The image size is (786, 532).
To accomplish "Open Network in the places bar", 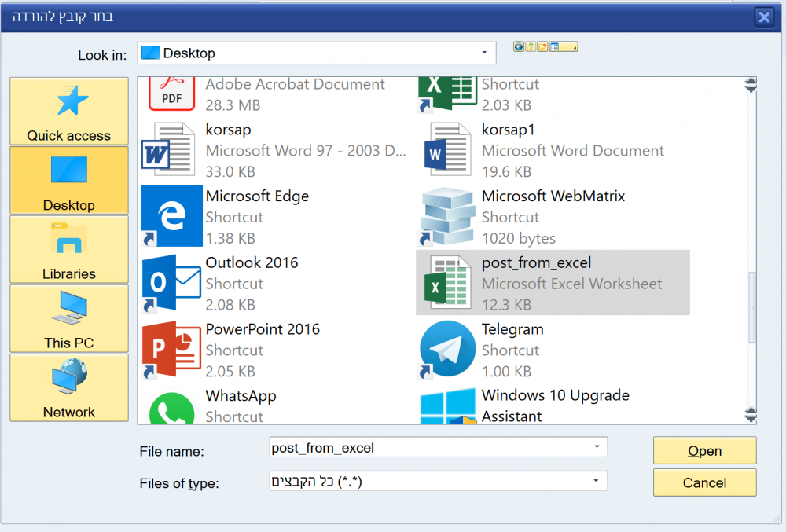I will click(x=69, y=387).
